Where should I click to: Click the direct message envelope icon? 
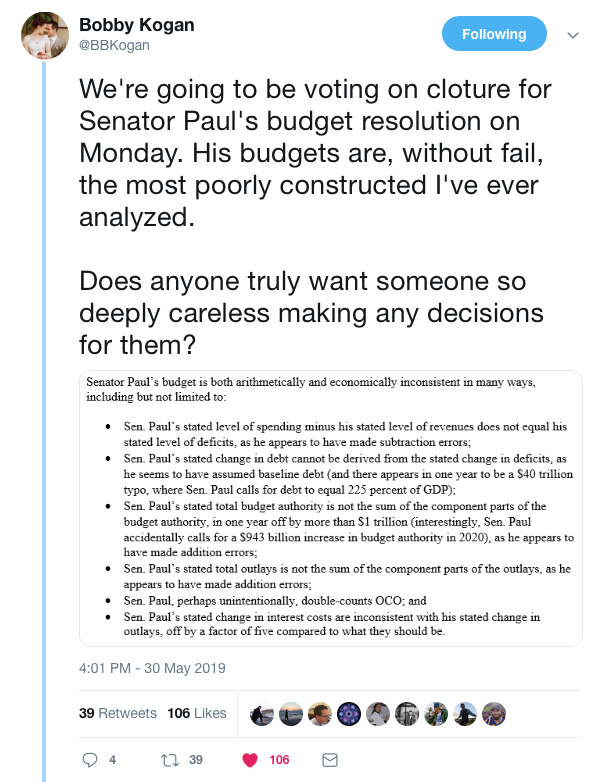[x=330, y=760]
